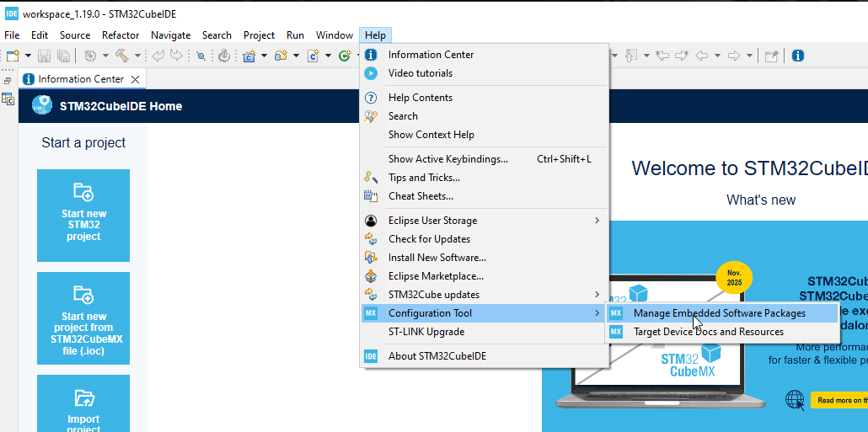Select Install New Software entry
The width and height of the screenshot is (868, 432).
pos(485,258)
